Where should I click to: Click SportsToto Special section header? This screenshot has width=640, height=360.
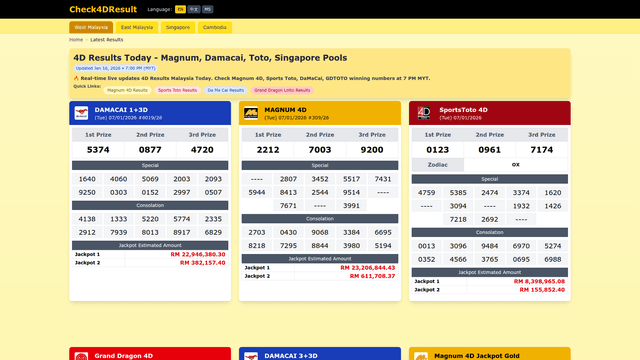pos(489,179)
